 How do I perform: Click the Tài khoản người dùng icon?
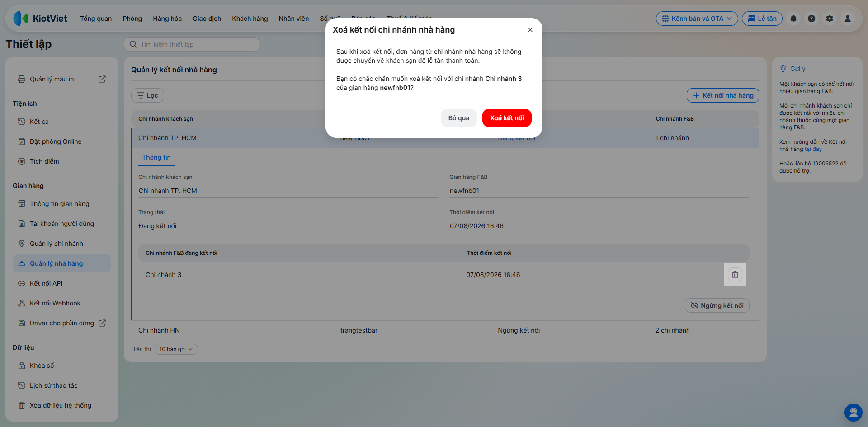coord(22,224)
